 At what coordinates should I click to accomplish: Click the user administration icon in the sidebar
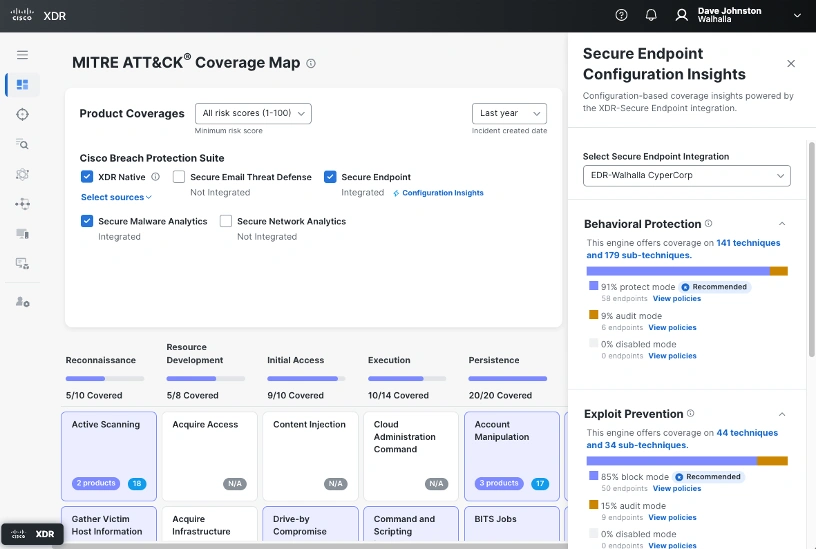[22, 301]
